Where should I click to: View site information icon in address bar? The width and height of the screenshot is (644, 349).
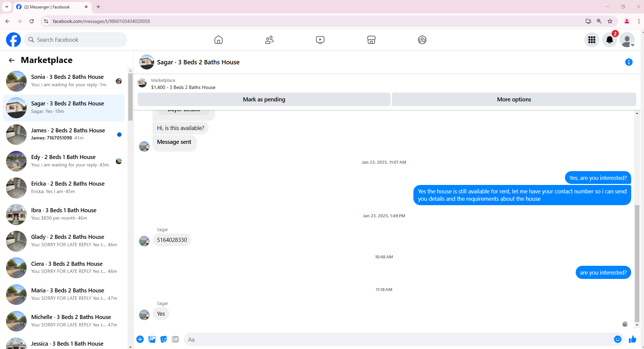click(46, 21)
